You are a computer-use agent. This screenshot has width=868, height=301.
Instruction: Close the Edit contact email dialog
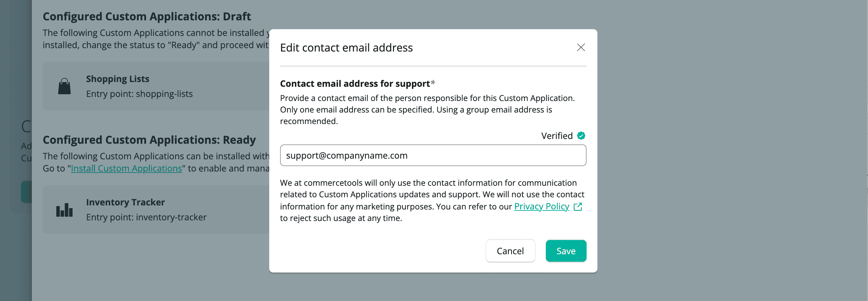581,47
